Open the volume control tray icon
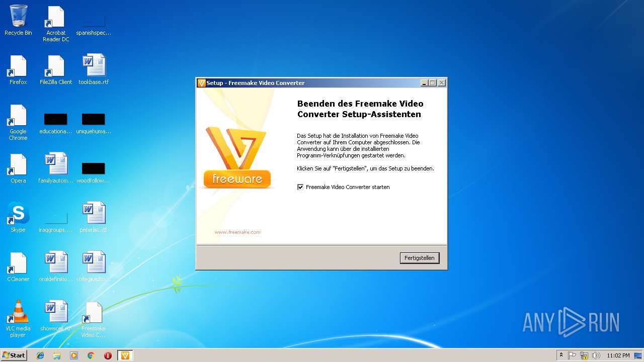Viewport: 644px width, 362px height. click(x=596, y=355)
